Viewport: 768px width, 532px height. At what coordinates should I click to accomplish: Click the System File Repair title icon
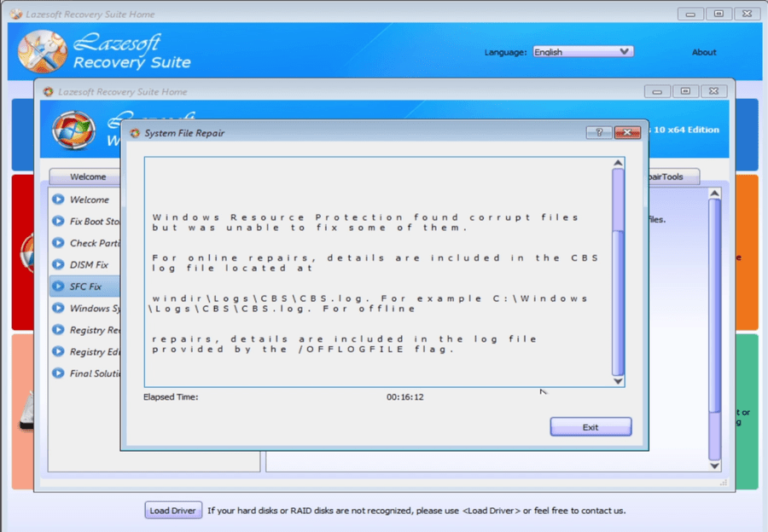[135, 133]
